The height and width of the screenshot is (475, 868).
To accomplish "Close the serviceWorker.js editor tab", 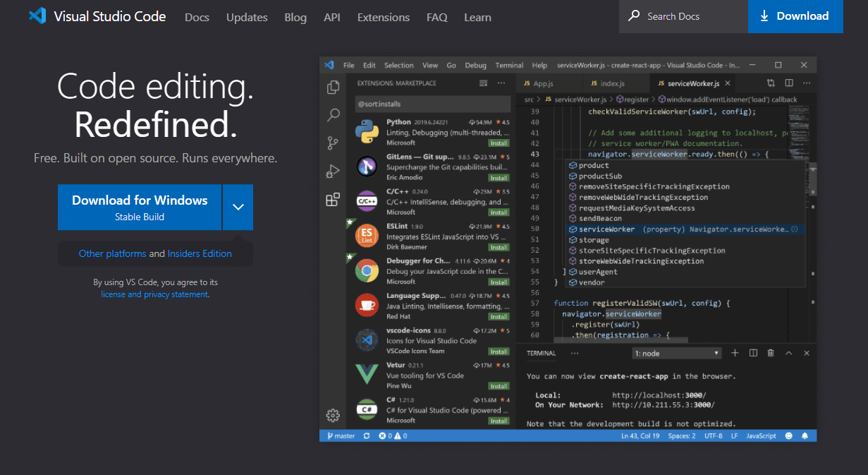I will point(729,83).
